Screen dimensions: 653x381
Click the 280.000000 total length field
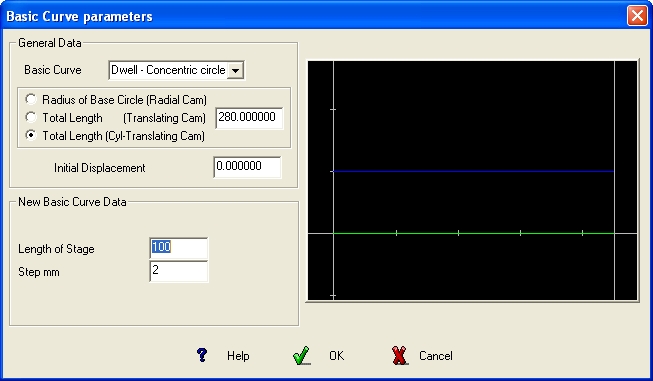[x=249, y=118]
